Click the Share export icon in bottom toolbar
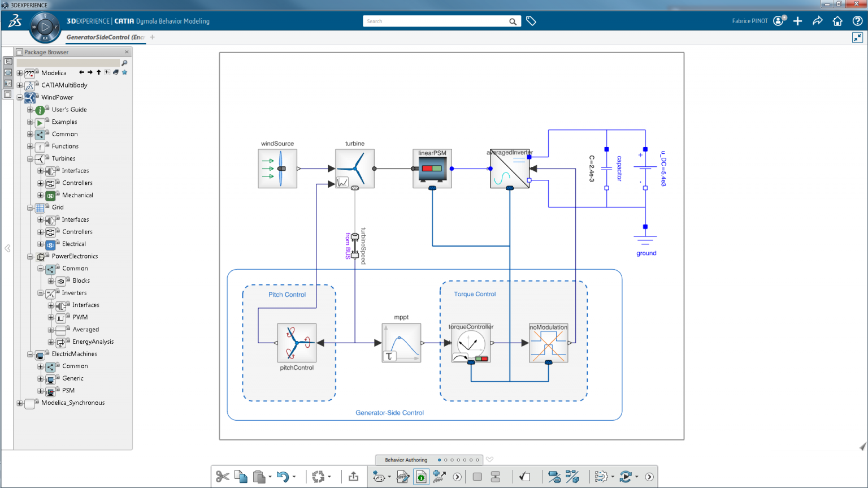Image resolution: width=868 pixels, height=488 pixels. [x=354, y=477]
